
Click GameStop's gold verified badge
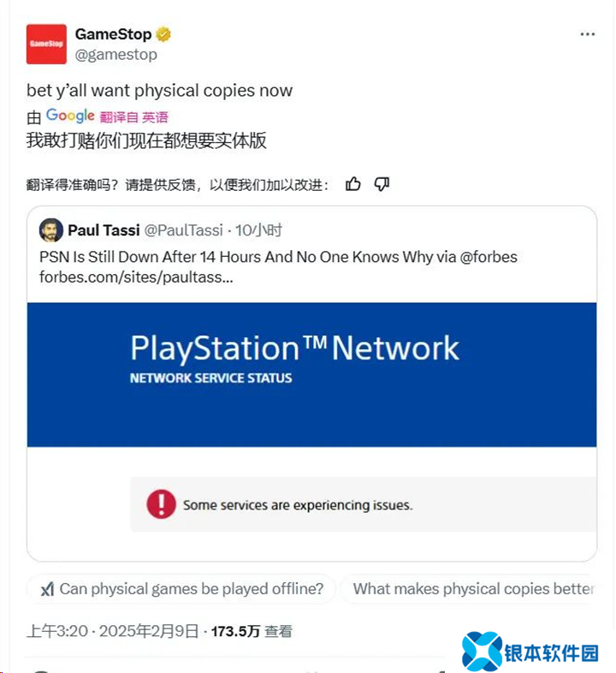[163, 34]
